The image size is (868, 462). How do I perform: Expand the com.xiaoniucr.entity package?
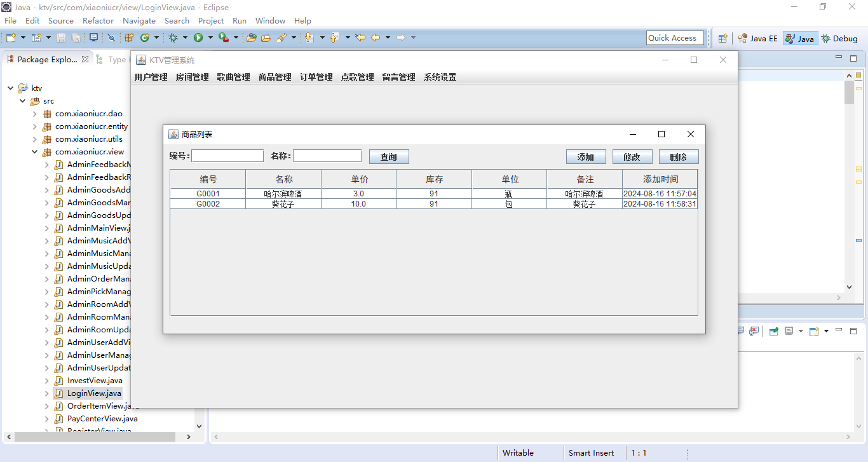point(35,126)
